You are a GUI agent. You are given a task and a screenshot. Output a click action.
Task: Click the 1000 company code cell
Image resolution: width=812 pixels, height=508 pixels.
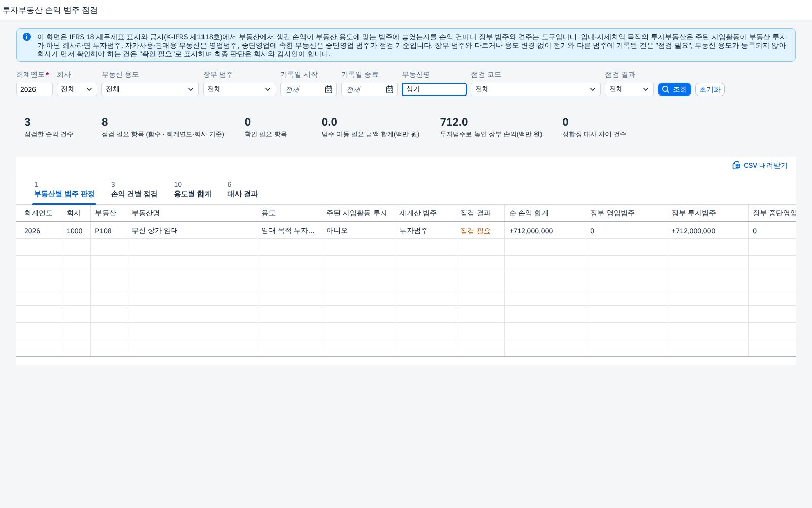(x=76, y=231)
